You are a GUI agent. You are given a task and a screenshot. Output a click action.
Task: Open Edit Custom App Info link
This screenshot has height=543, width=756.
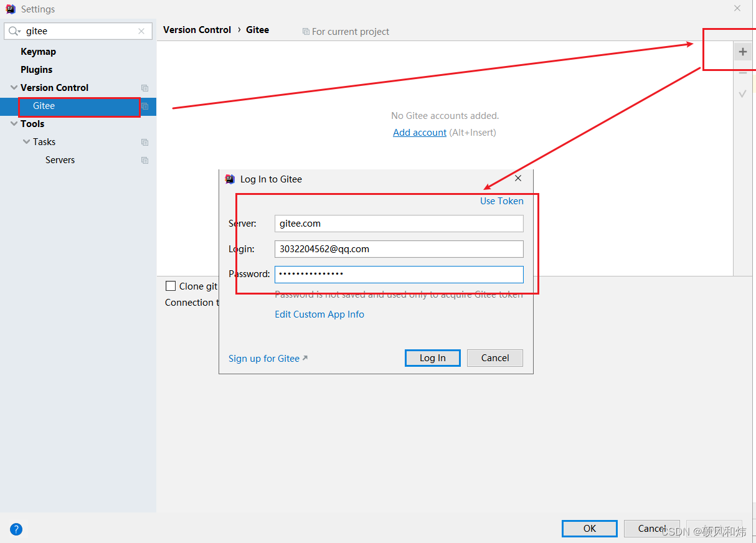pyautogui.click(x=319, y=314)
